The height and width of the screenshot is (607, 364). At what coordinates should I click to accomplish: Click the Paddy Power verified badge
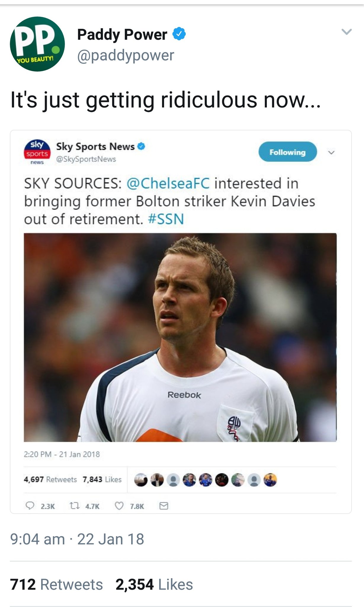tap(179, 33)
